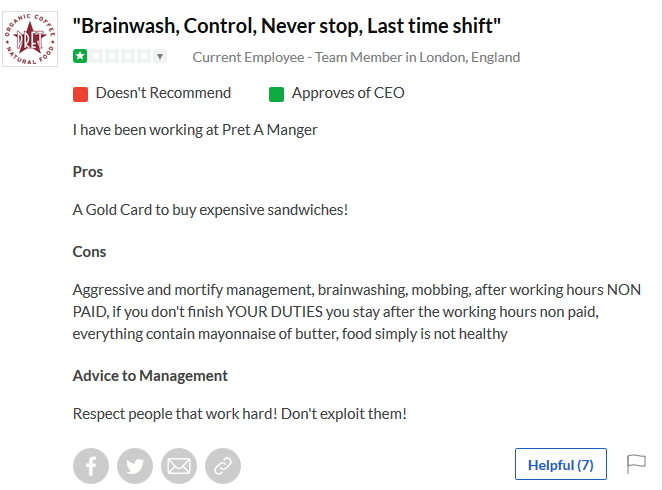Share the review via email icon
Viewport: 663px width, 490px height.
pos(179,465)
